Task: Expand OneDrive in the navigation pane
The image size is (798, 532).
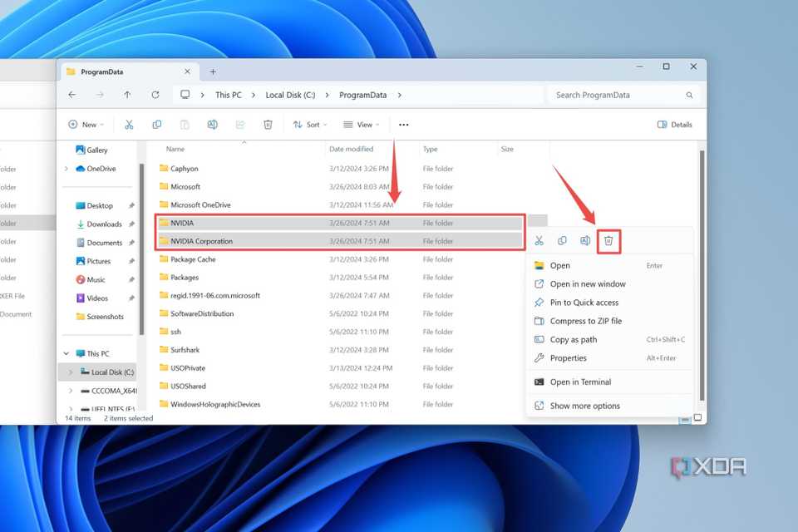Action: (66, 169)
